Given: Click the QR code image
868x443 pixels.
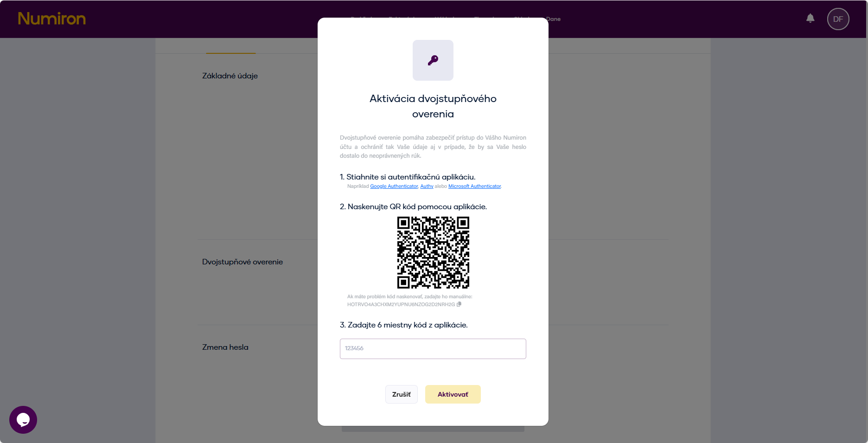Looking at the screenshot, I should click(433, 253).
